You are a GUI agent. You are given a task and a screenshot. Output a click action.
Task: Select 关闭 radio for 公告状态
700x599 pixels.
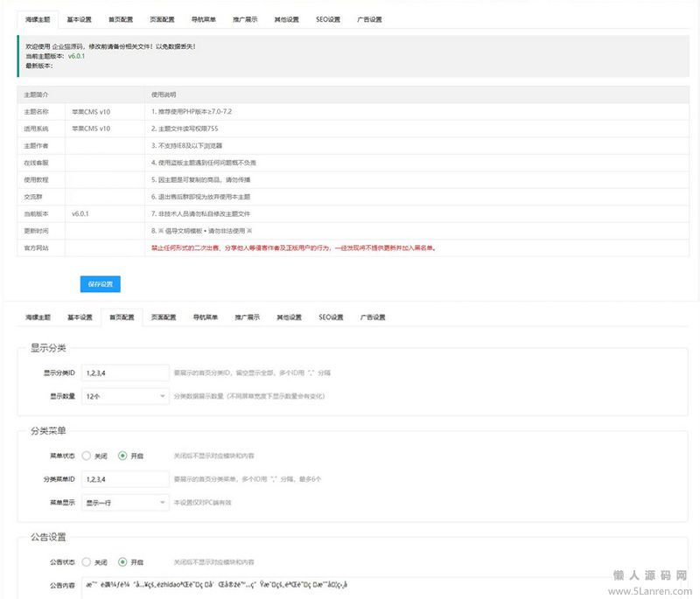[x=87, y=561]
